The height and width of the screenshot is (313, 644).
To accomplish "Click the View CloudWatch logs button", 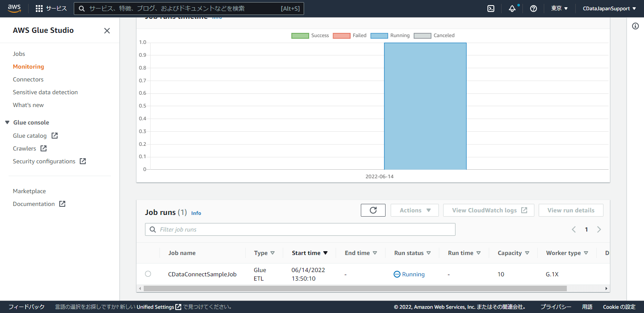I will pos(489,210).
